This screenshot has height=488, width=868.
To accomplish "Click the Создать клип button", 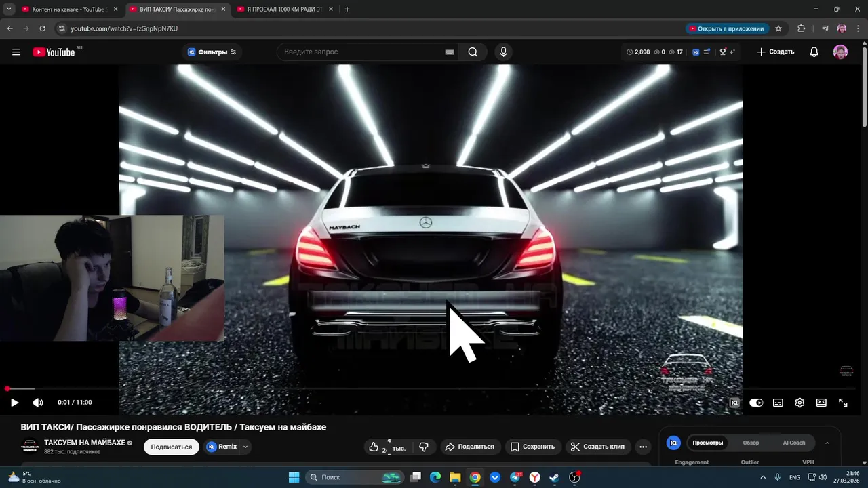I will [x=597, y=447].
